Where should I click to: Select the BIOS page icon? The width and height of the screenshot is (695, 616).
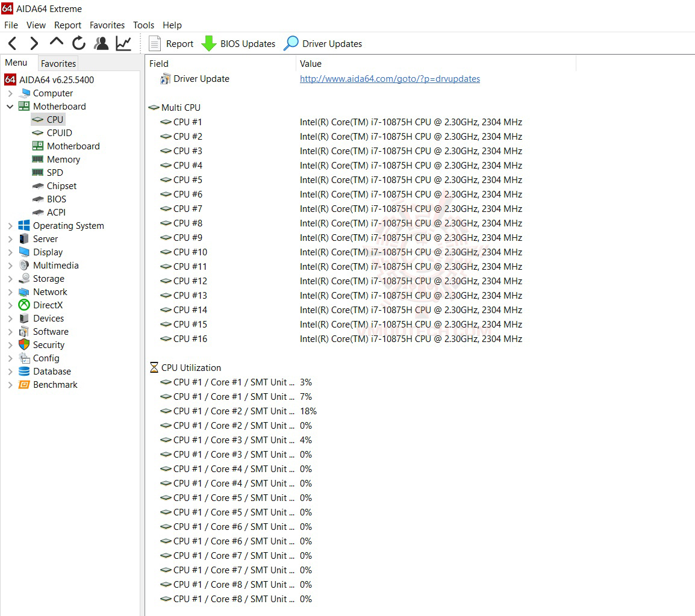click(38, 199)
